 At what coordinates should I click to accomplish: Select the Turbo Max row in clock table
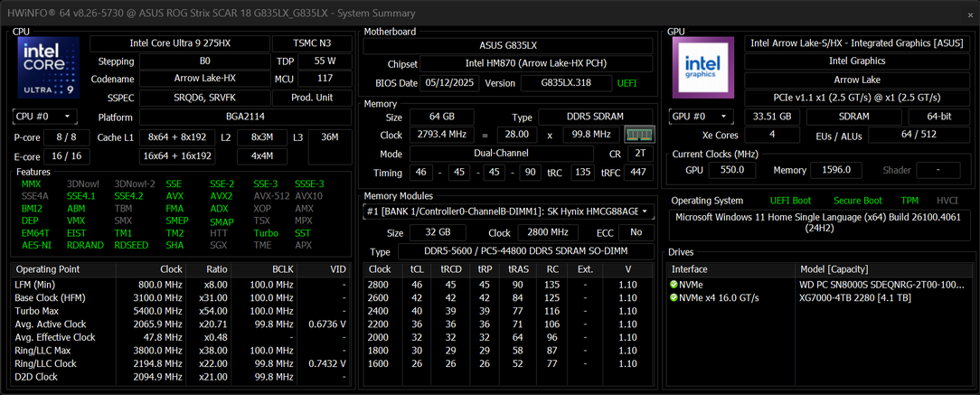pos(181,311)
